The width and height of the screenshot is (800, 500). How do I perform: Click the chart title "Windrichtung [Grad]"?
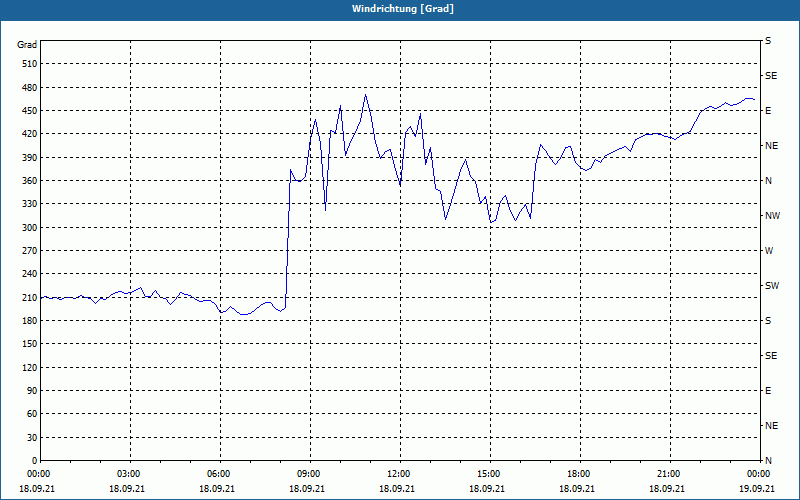(403, 9)
